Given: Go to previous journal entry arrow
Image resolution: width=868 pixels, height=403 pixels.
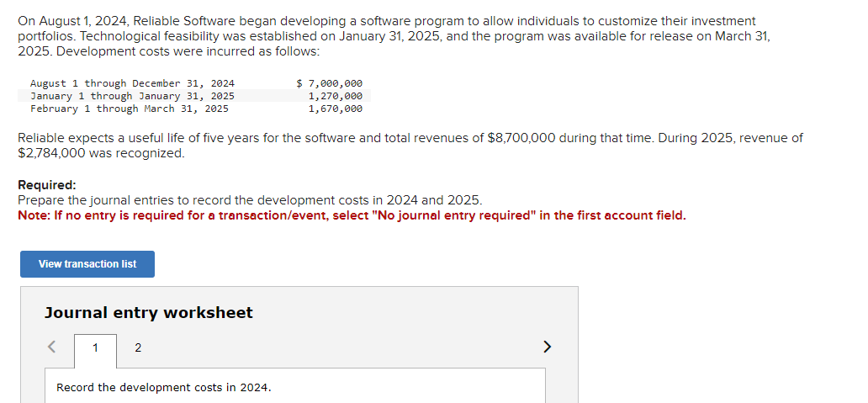Looking at the screenshot, I should 52,347.
